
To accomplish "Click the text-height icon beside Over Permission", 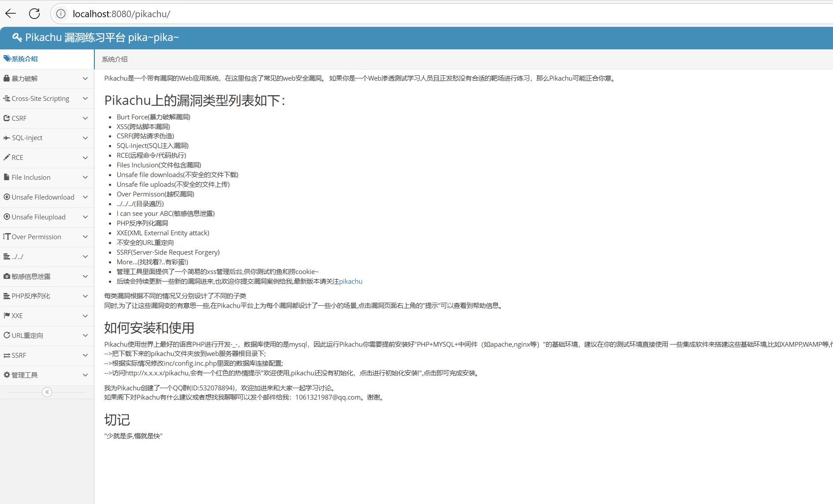I will tap(7, 237).
